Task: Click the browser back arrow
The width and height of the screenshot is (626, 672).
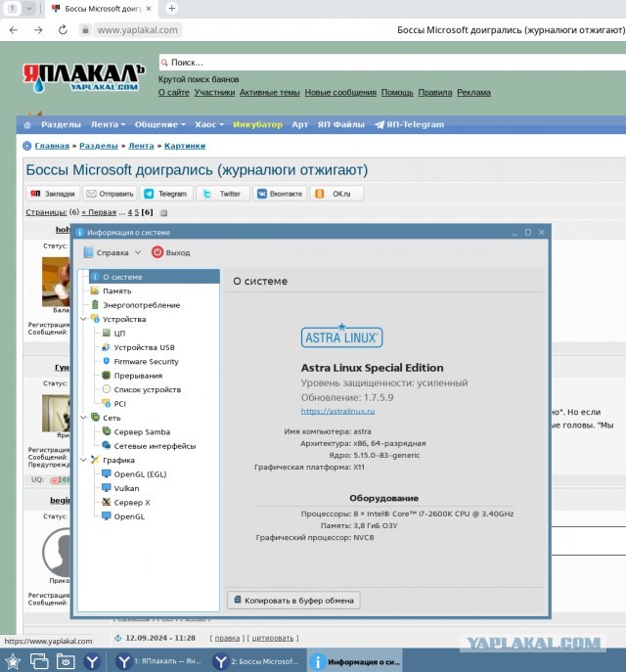Action: [14, 30]
